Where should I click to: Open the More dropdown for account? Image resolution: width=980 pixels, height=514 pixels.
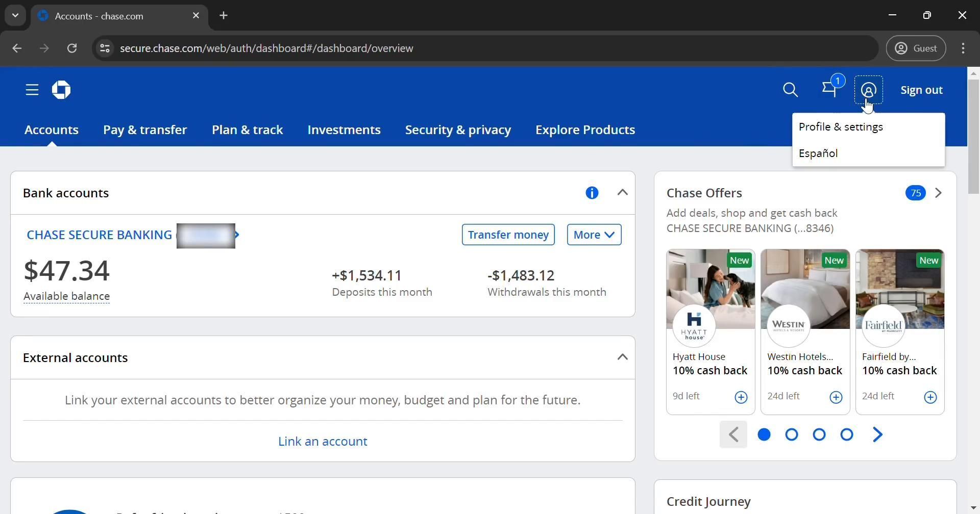pyautogui.click(x=594, y=235)
